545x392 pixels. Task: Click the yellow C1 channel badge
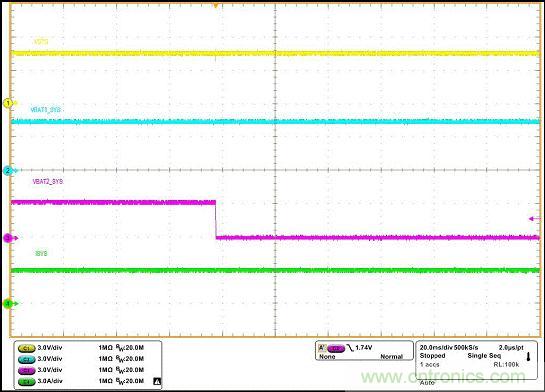pyautogui.click(x=26, y=348)
